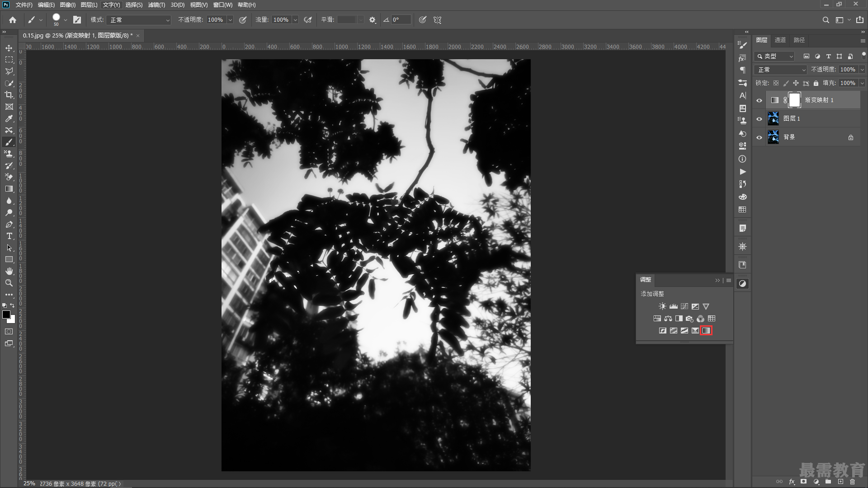This screenshot has height=488, width=868.
Task: Toggle pressure for opacity button
Action: point(243,20)
